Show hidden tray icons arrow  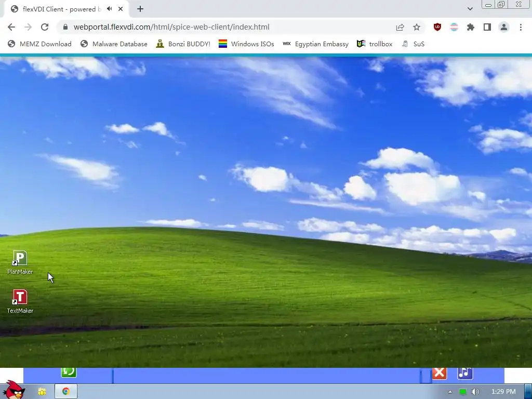(450, 392)
